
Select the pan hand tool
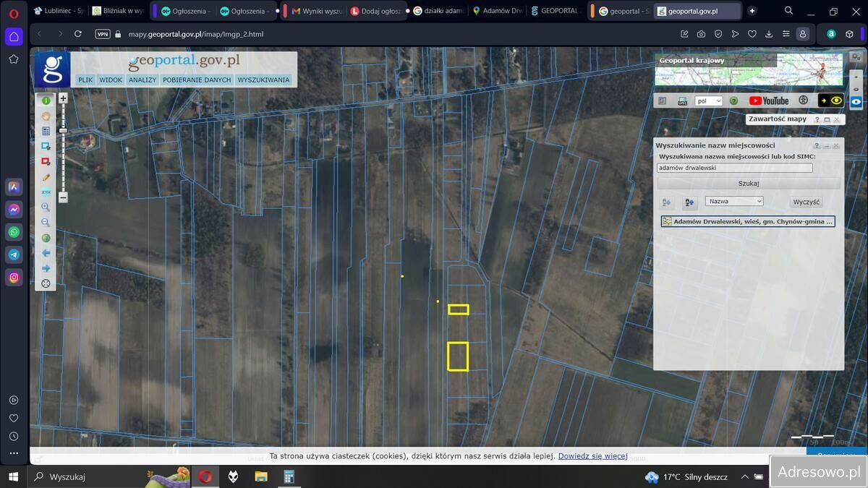pos(46,116)
